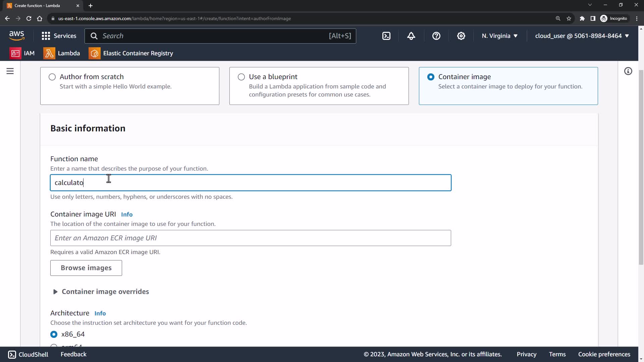This screenshot has height=362, width=644.
Task: Open the Lambda shortcut in favorites bar
Action: click(62, 53)
